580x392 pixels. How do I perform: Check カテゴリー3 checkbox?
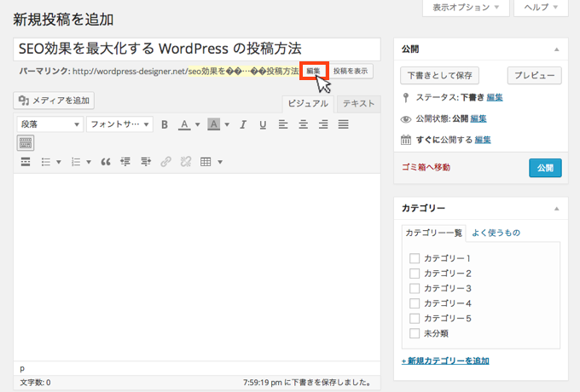415,288
